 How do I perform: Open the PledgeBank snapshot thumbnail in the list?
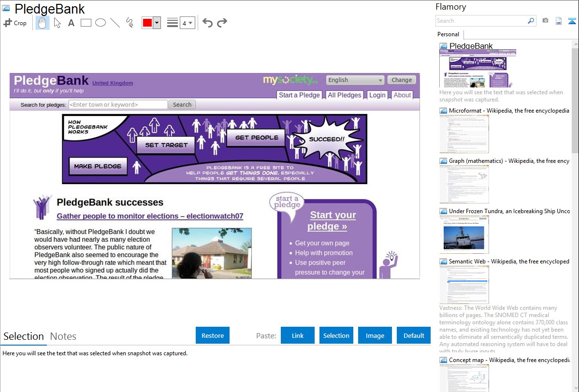tap(478, 69)
